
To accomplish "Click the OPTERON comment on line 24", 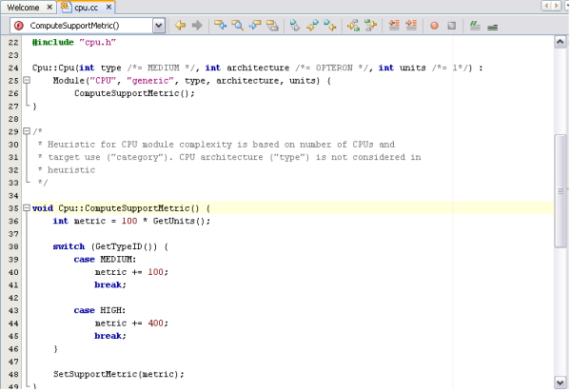I will point(334,69).
